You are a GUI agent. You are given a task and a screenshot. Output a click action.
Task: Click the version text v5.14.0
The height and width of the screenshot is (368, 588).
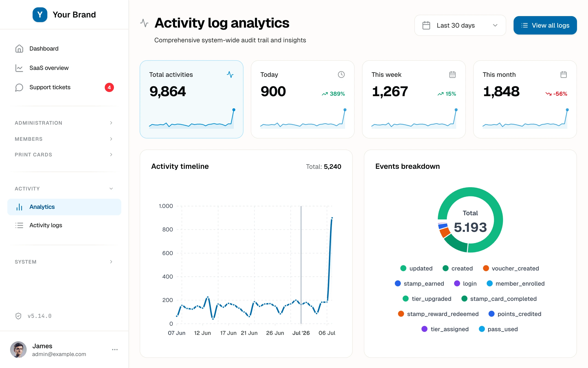pos(40,316)
